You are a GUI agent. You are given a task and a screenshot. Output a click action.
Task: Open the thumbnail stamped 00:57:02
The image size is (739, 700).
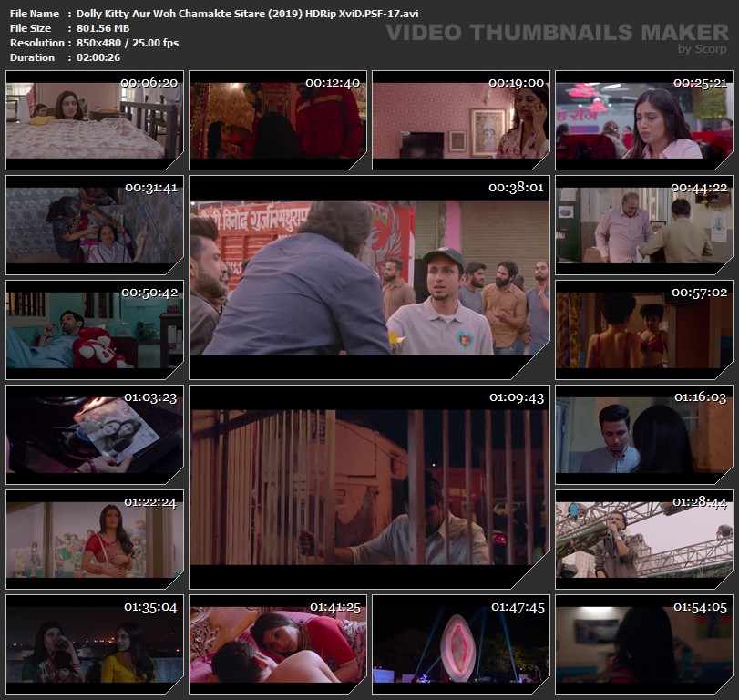point(644,330)
